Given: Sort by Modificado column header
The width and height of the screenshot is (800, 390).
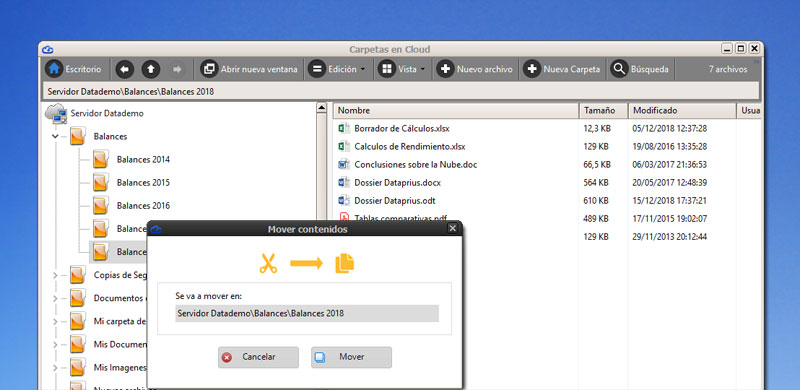Looking at the screenshot, I should pos(682,110).
